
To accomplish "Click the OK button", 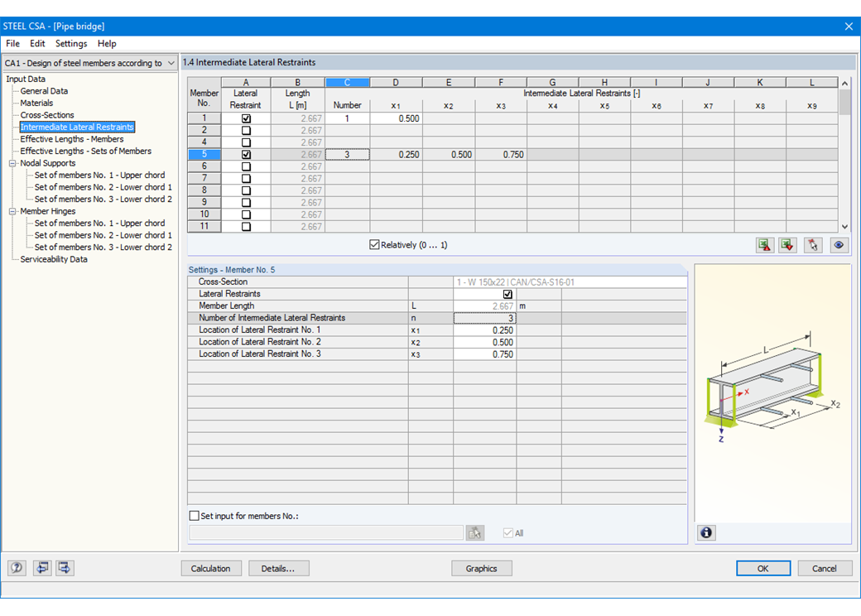I will point(763,568).
